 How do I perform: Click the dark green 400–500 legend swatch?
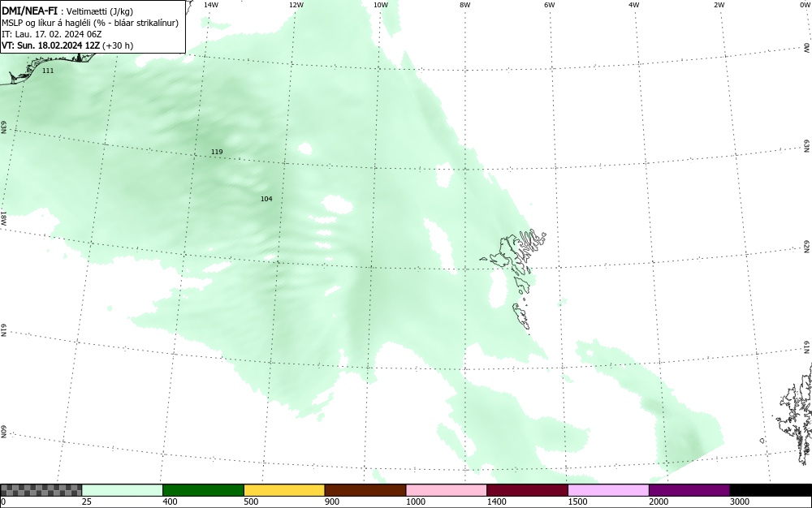coord(203,490)
